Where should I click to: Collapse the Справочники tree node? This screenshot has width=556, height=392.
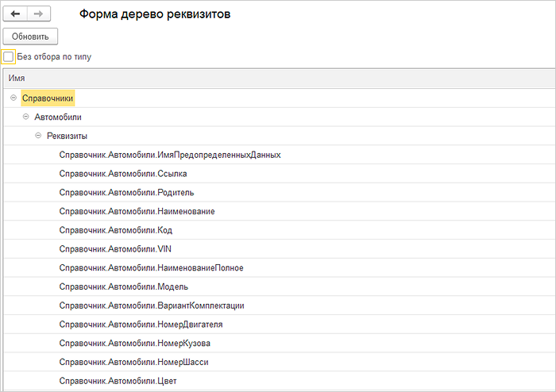tap(14, 98)
